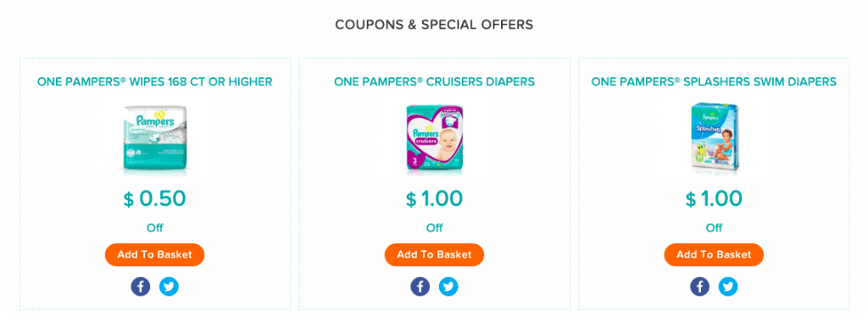Click the $1.00 amount under Splashers Swim Diapers
This screenshot has width=868, height=323.
[714, 199]
